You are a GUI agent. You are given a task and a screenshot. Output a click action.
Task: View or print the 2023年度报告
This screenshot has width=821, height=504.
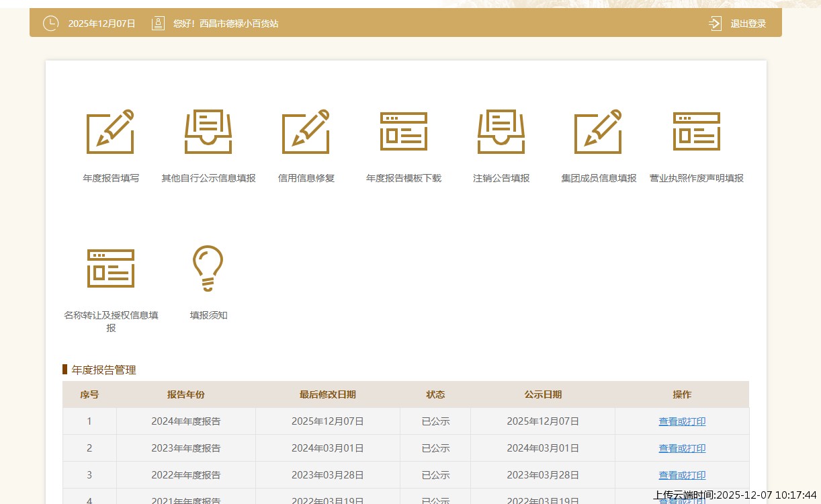coord(682,448)
